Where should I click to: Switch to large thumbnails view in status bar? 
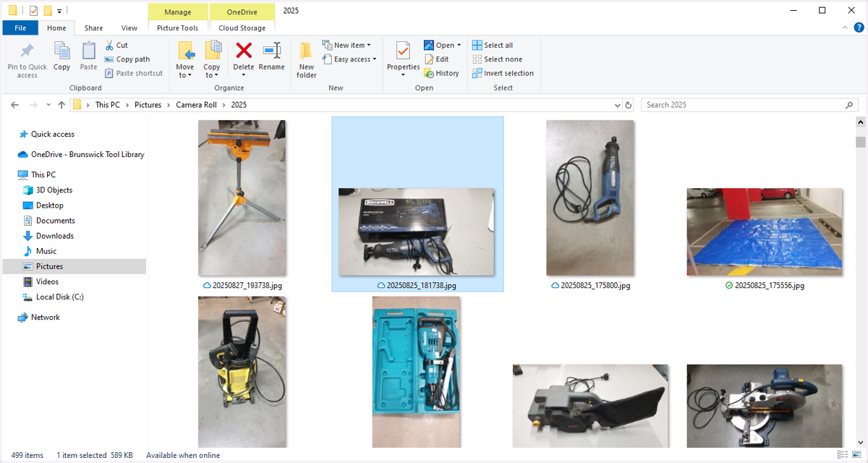(856, 455)
